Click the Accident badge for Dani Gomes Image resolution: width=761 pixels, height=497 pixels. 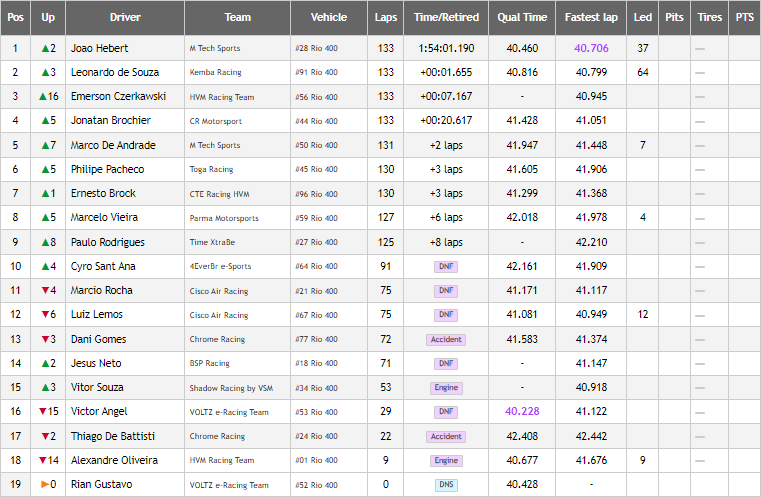pos(446,339)
